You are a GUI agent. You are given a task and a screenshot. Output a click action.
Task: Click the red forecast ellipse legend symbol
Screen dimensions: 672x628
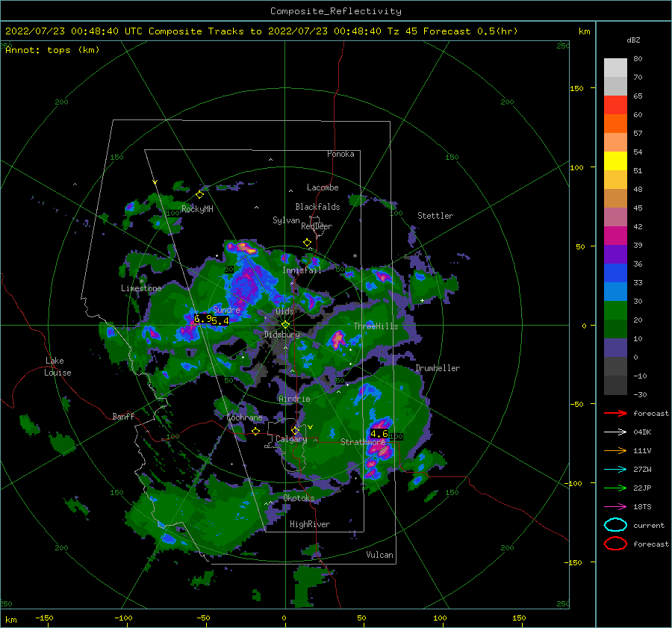pyautogui.click(x=615, y=544)
